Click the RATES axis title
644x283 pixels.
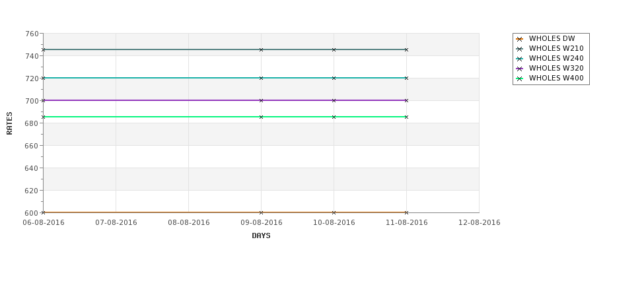[9, 123]
